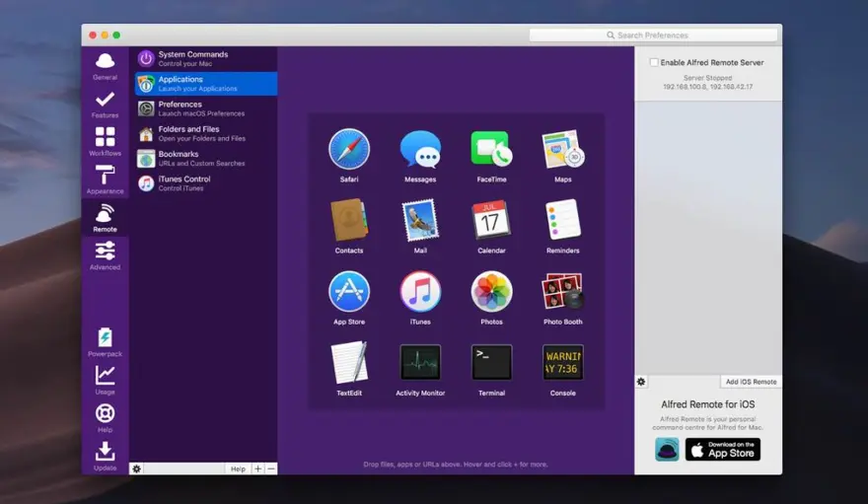Open the Workflows tab
This screenshot has height=504, width=868.
coord(105,142)
